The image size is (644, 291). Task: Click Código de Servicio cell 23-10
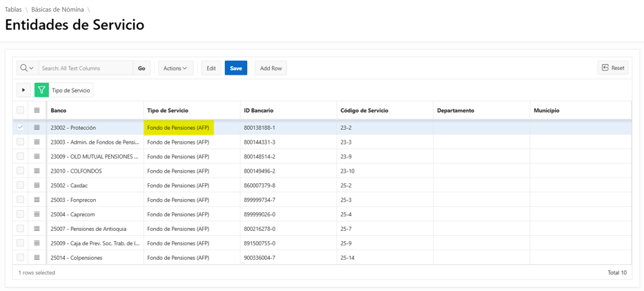click(385, 171)
